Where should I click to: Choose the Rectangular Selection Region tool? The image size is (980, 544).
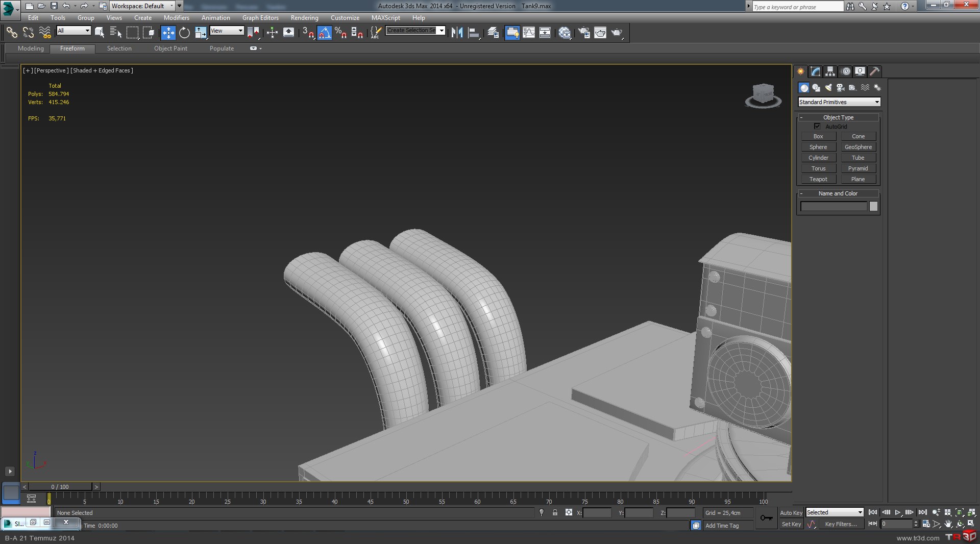pyautogui.click(x=132, y=33)
